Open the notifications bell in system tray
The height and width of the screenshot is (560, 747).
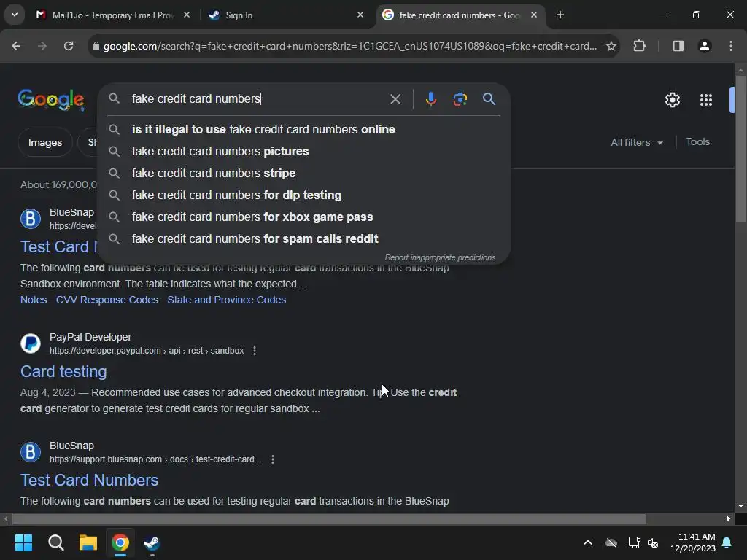point(727,542)
